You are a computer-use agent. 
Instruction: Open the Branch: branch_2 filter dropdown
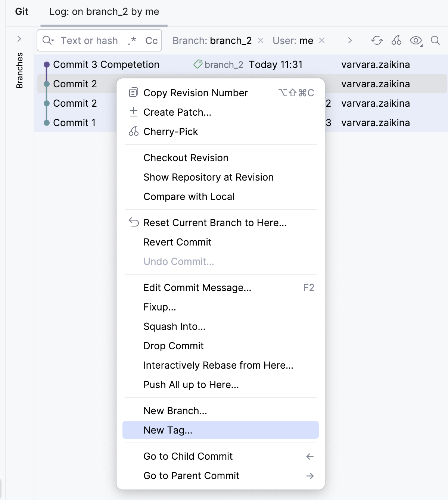pyautogui.click(x=212, y=41)
